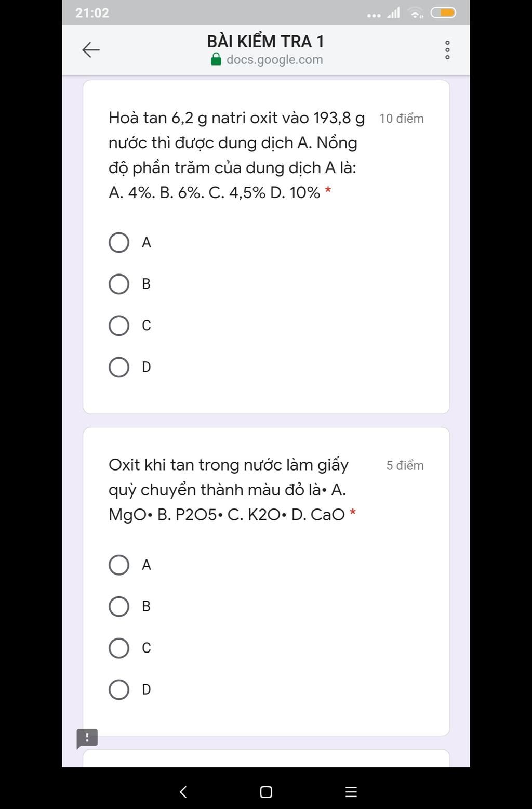Viewport: 532px width, 809px height.
Task: Select option C for natri oxit question
Action: pos(119,325)
